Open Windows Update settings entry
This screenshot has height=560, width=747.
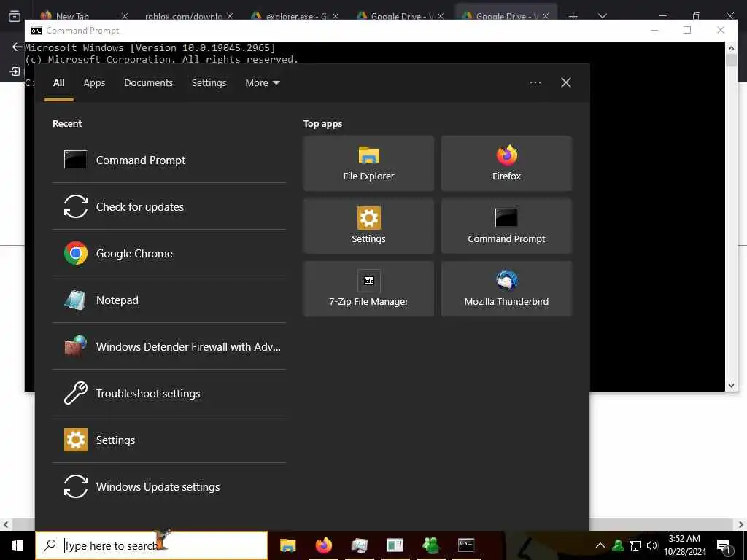169,486
